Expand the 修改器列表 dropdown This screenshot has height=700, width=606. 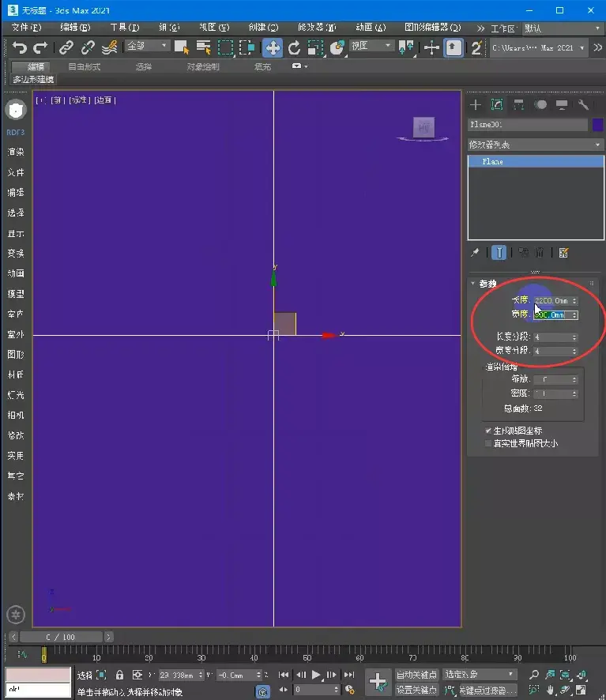[535, 145]
